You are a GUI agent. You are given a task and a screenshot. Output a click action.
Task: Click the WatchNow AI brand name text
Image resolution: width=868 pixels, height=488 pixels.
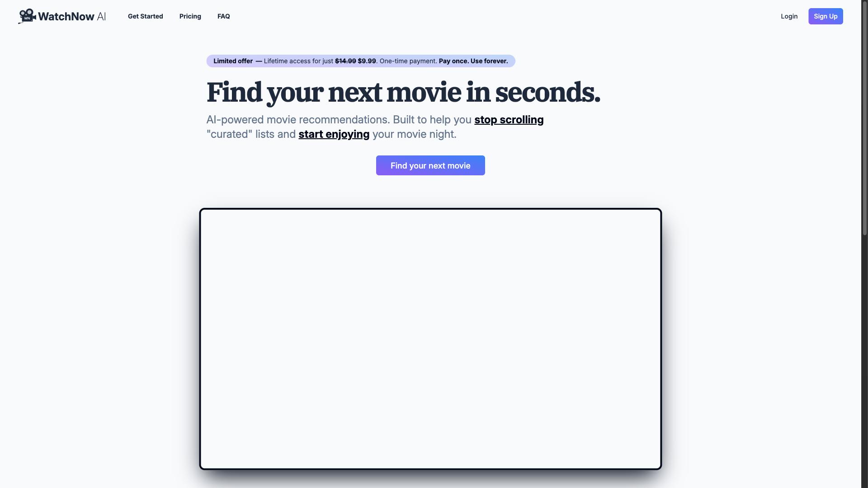coord(72,17)
